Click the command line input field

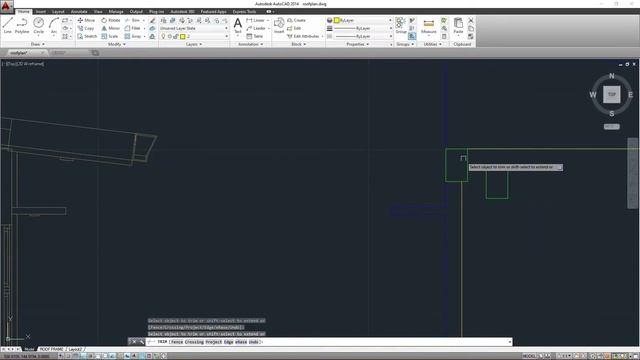329,342
